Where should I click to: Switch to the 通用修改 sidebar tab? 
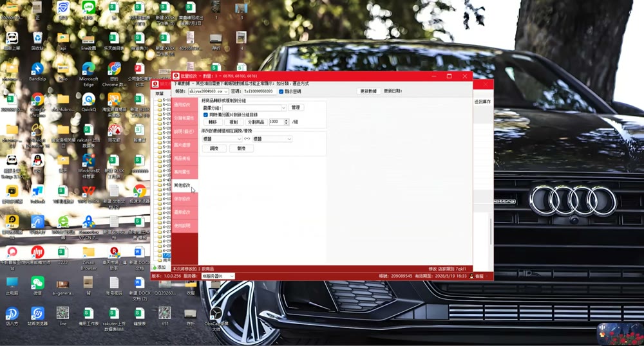point(184,105)
